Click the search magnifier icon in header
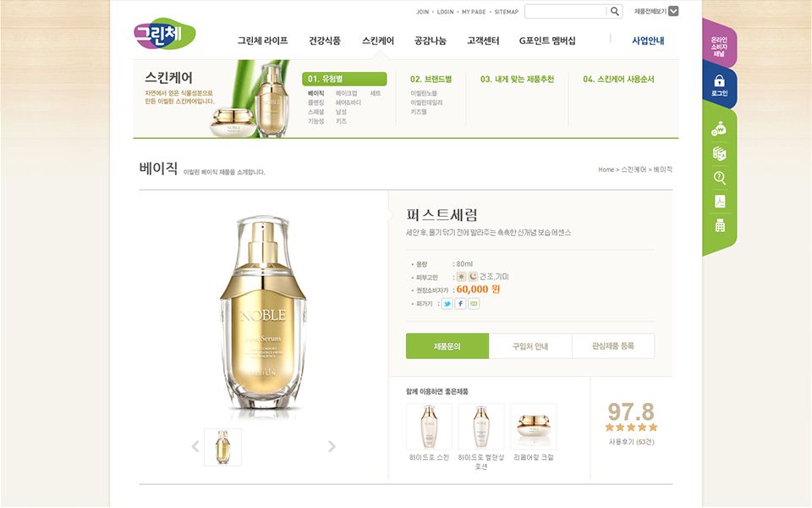Screen dimensions: 812x508 pos(614,11)
